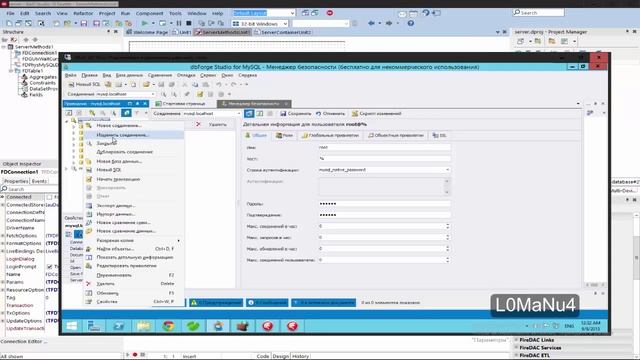The width and height of the screenshot is (640, 360).
Task: Expand FireDAC Links category in palette
Action: 516,340
